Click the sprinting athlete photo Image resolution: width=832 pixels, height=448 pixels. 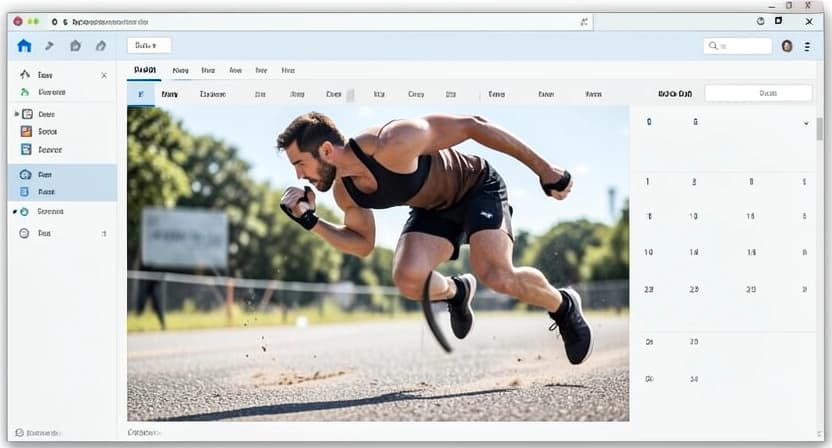click(378, 263)
